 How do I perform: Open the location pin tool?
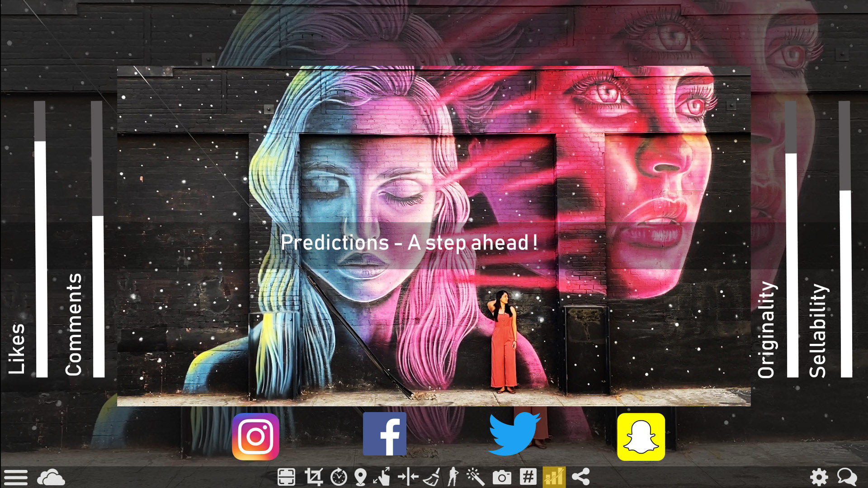click(360, 477)
